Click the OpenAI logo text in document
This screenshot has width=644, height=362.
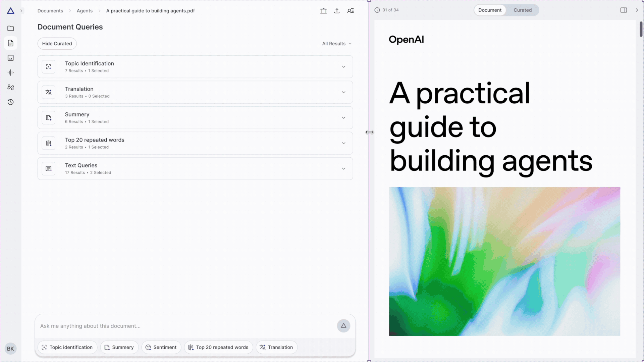tap(406, 40)
